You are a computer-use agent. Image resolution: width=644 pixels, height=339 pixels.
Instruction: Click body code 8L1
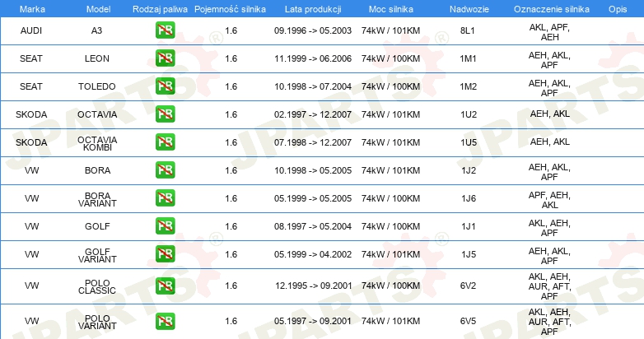tap(468, 30)
